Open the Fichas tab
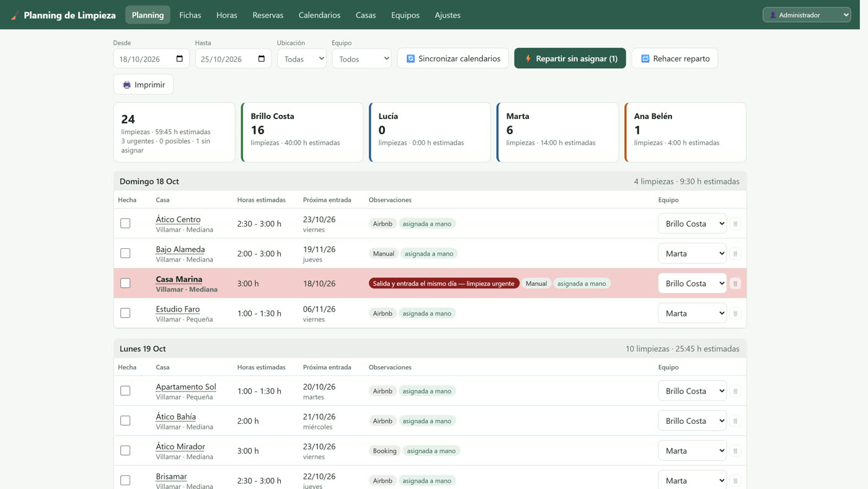The height and width of the screenshot is (489, 868). (190, 15)
